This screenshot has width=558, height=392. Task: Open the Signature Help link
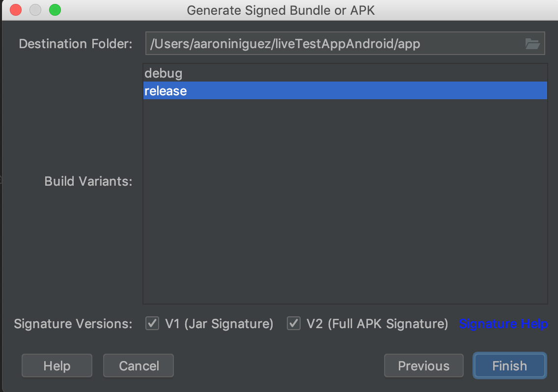(503, 324)
